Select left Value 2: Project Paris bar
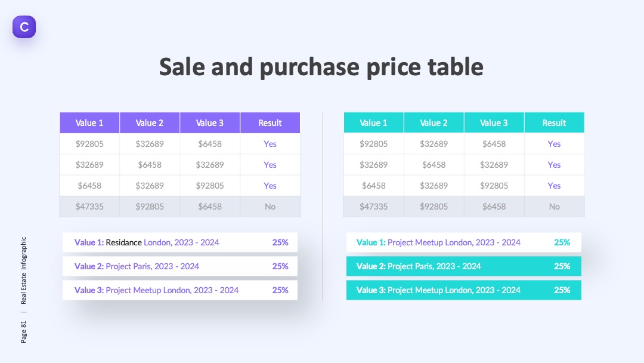The image size is (644, 363). point(180,266)
